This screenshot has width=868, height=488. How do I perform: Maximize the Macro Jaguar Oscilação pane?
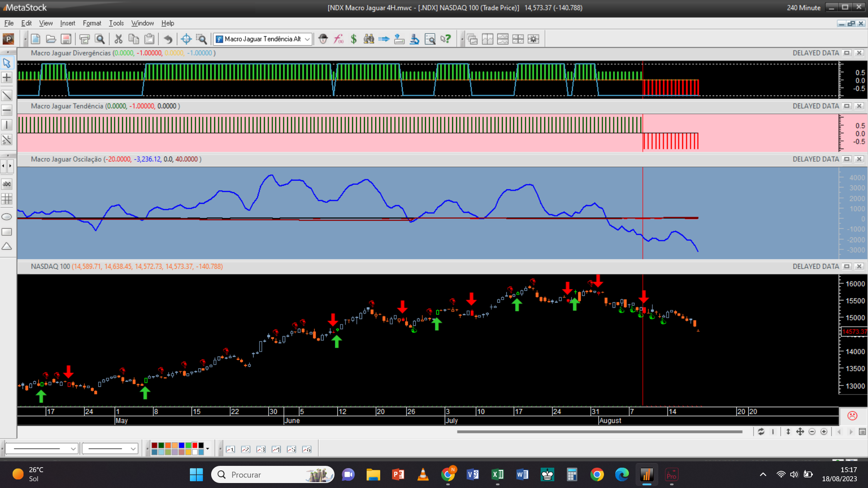click(847, 159)
